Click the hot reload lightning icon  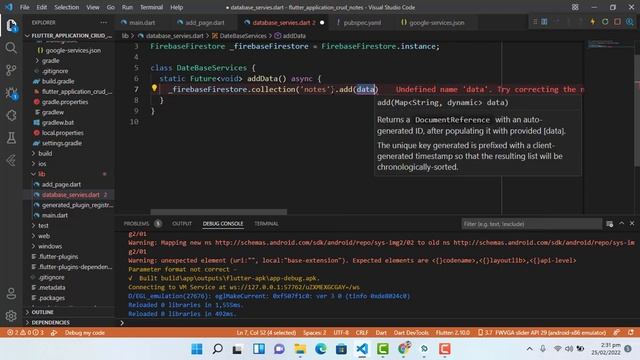(593, 22)
